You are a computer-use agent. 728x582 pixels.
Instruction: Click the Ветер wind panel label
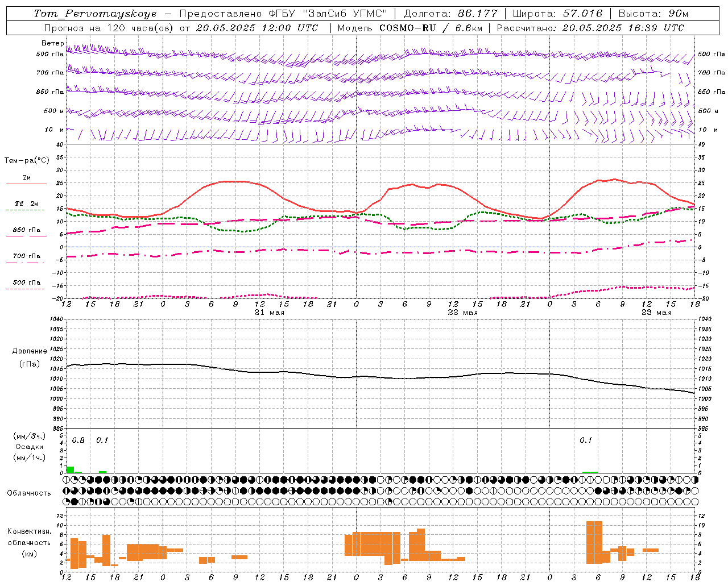(52, 43)
